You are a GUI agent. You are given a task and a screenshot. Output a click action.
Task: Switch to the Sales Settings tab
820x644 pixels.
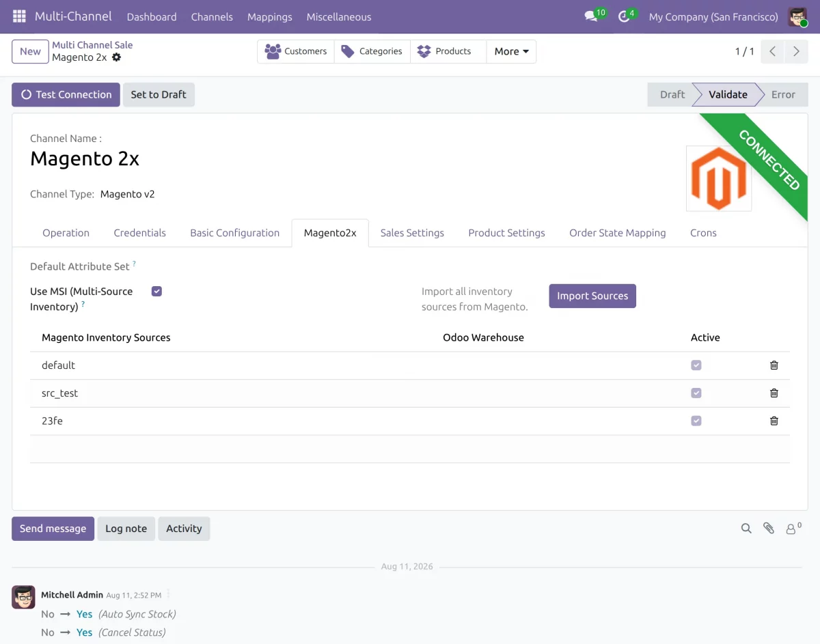pyautogui.click(x=412, y=233)
